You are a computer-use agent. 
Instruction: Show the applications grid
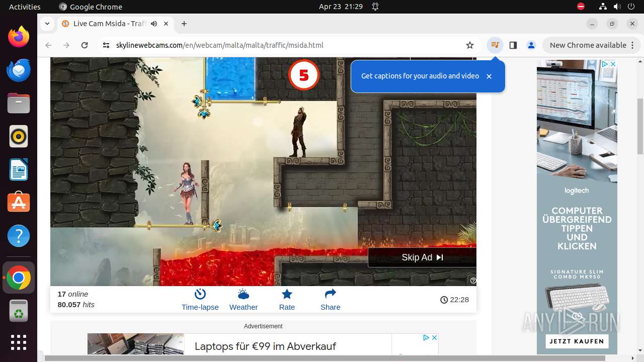tap(19, 342)
